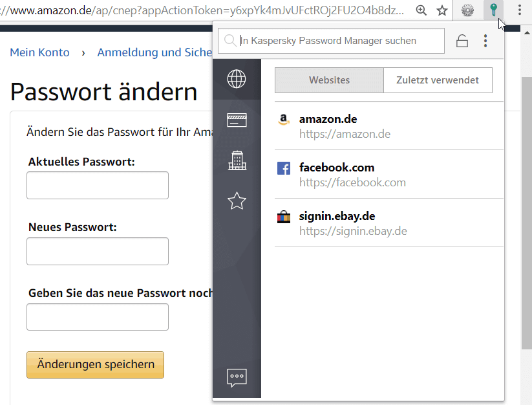Click the zoom magnifier icon in address bar
The height and width of the screenshot is (405, 532).
pos(421,10)
